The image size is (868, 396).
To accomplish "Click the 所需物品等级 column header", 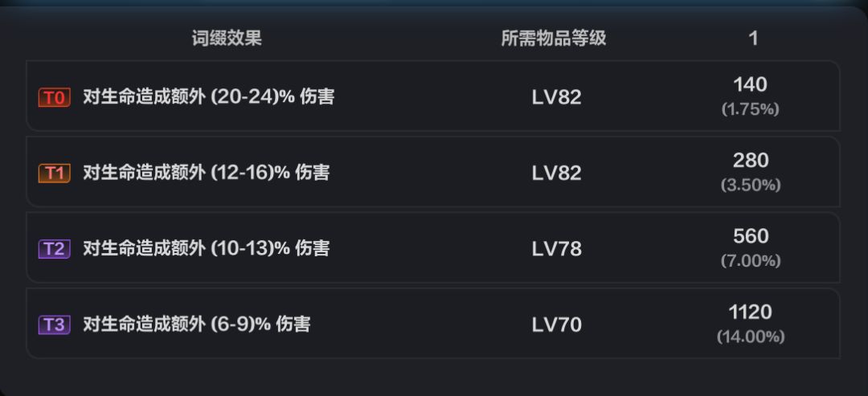I will 553,38.
